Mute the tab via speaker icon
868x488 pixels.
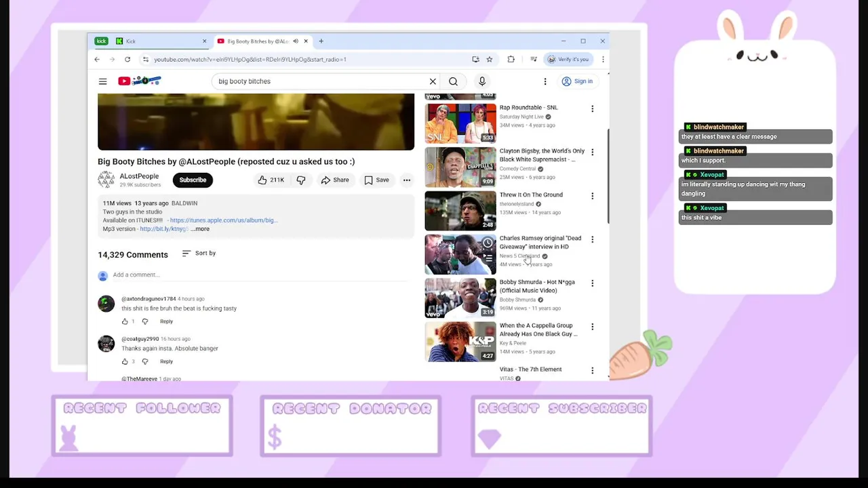pos(296,41)
